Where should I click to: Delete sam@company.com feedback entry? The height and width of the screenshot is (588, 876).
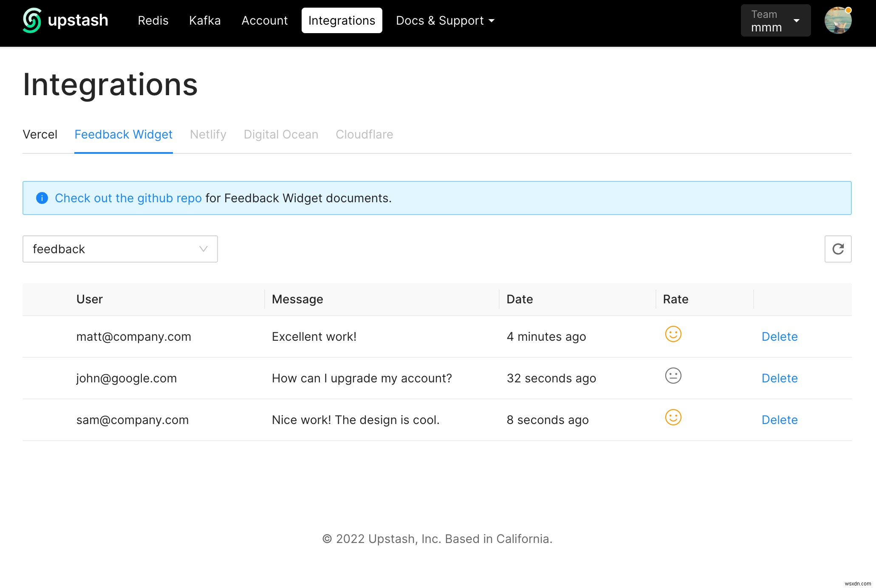pos(780,419)
